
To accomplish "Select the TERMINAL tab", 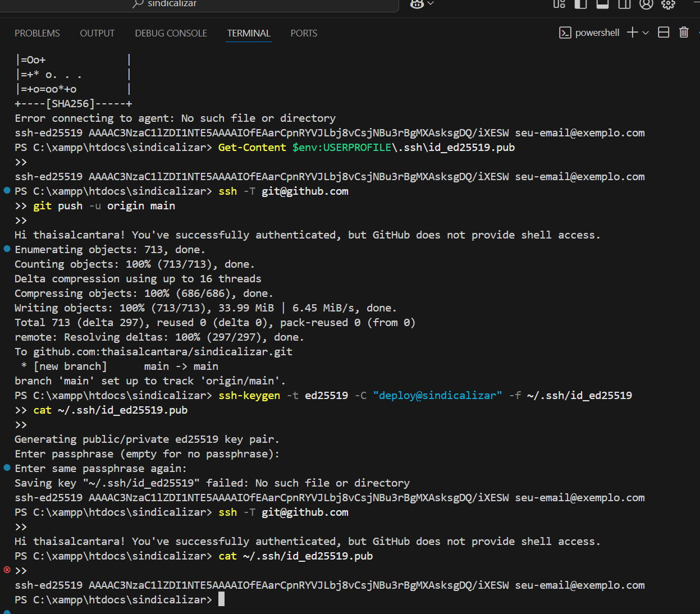I will [x=249, y=33].
